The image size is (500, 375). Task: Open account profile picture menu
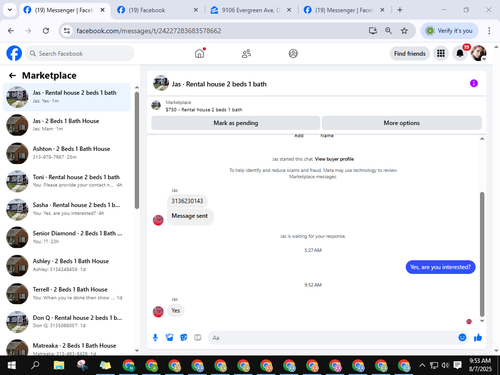(478, 53)
